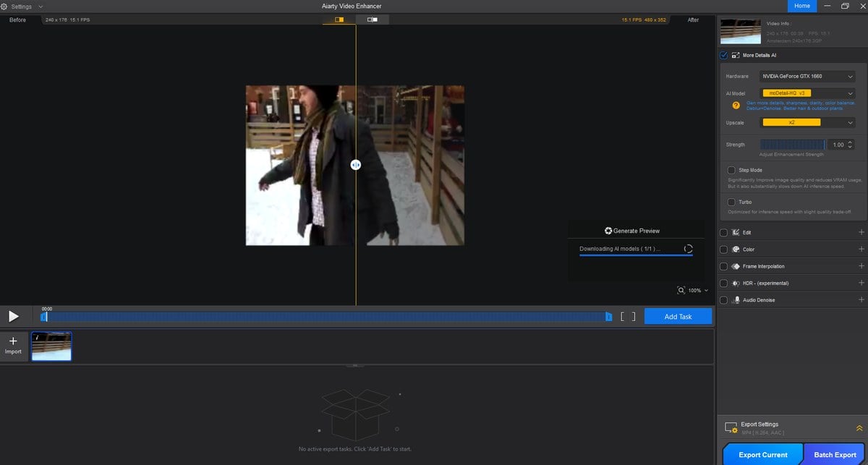Open the Settings dropdown arrow

pyautogui.click(x=40, y=6)
